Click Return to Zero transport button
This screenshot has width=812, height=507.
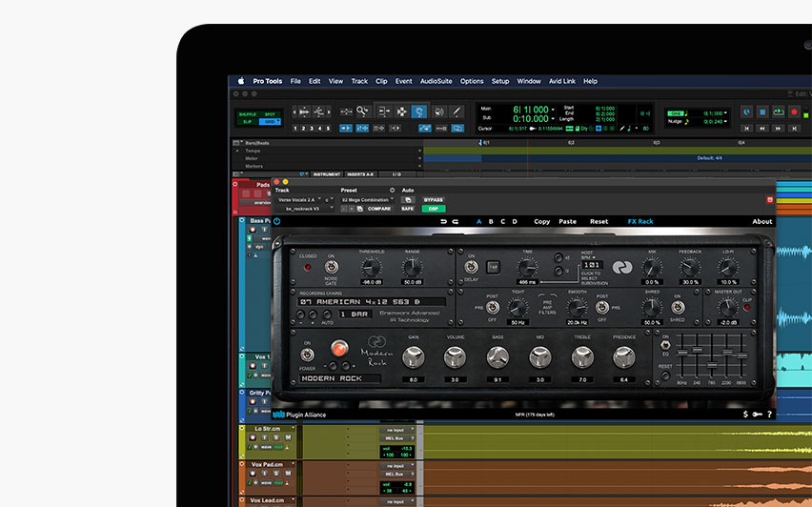(747, 128)
